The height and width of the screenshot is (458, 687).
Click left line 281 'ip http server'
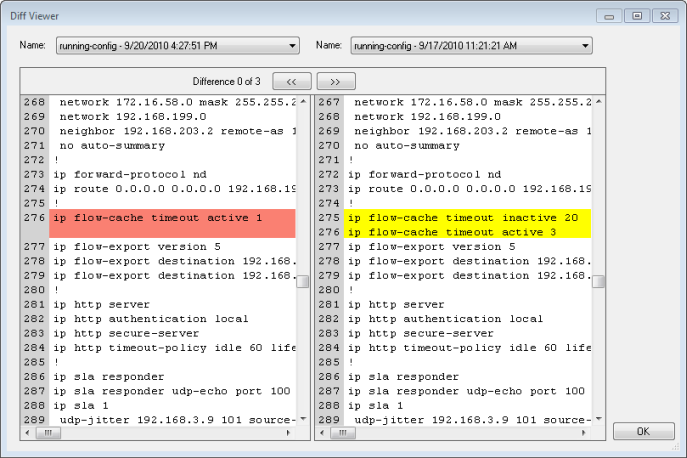tap(102, 305)
